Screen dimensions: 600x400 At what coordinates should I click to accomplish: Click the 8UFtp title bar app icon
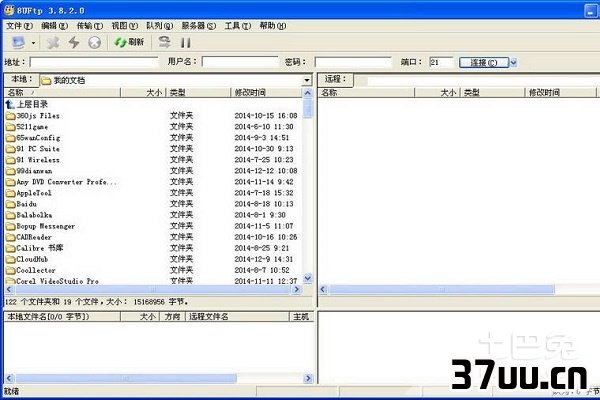pyautogui.click(x=9, y=10)
